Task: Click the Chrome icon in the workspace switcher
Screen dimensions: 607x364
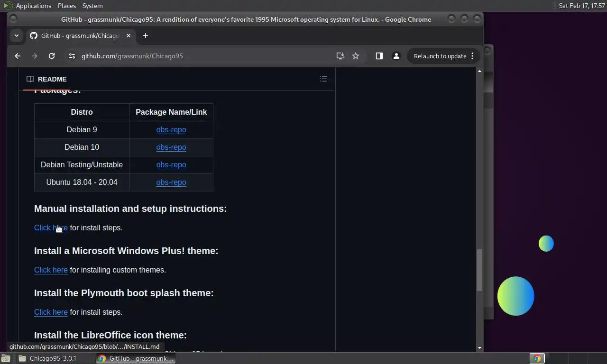Action: pyautogui.click(x=537, y=358)
